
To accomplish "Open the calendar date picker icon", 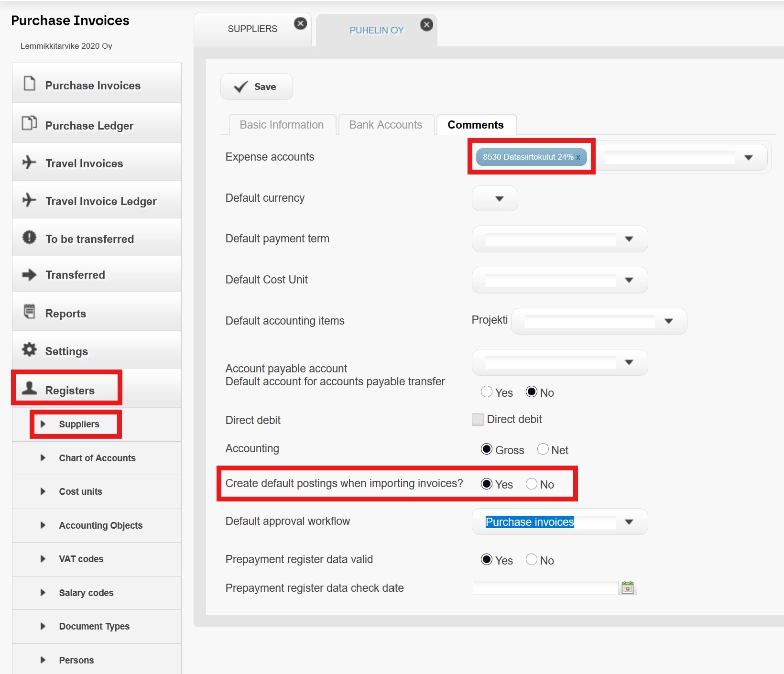I will 628,588.
